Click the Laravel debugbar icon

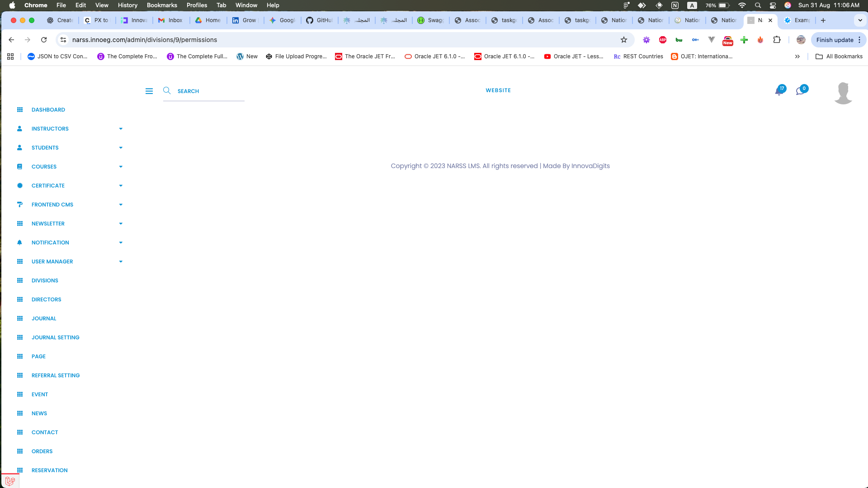tap(10, 481)
